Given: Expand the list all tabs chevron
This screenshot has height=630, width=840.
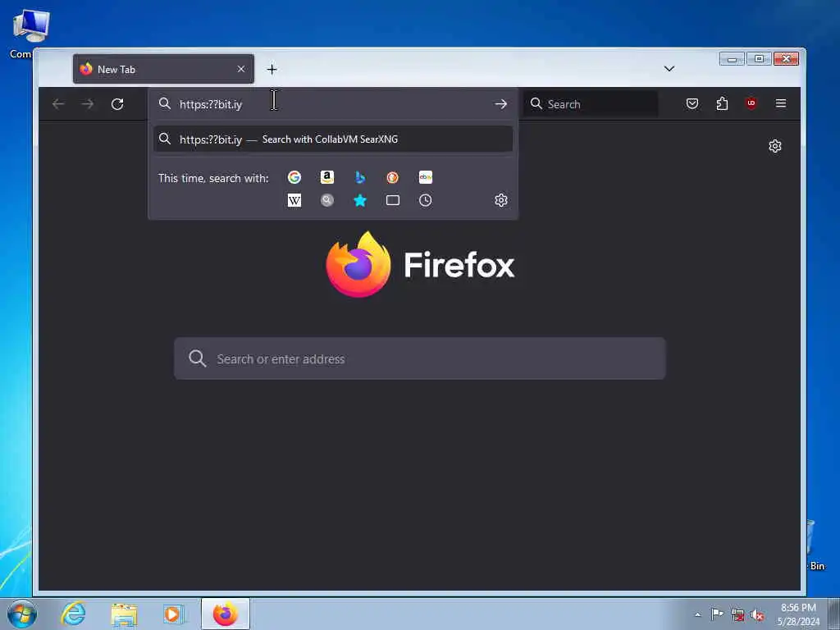Looking at the screenshot, I should [669, 69].
